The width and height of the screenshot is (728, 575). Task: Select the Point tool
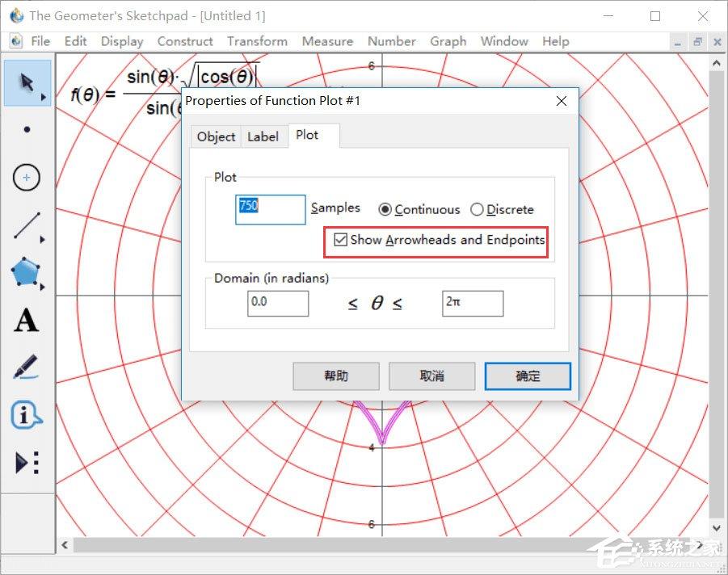27,129
